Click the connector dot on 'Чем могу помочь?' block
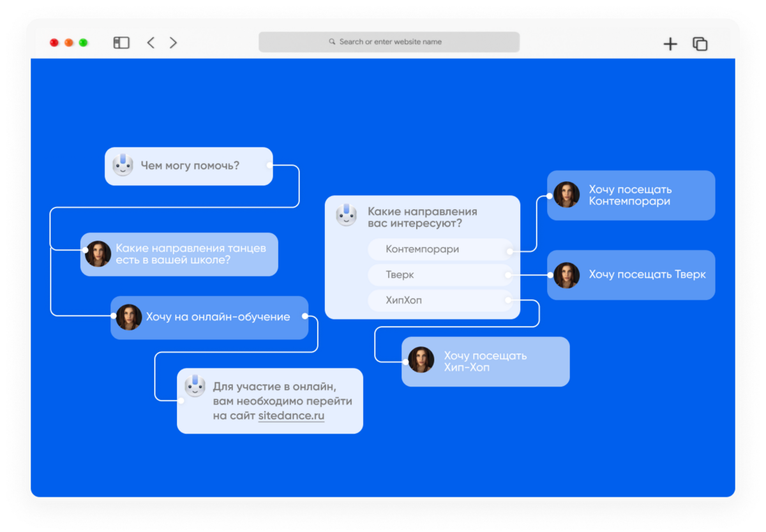This screenshot has width=766, height=532. 269,165
